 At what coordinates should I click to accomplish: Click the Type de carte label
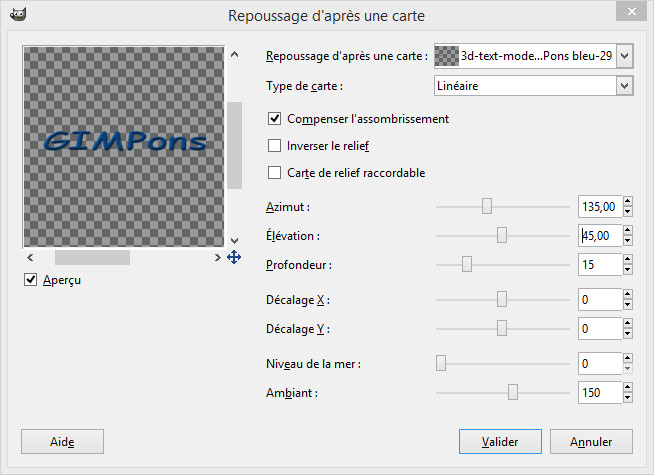point(304,86)
